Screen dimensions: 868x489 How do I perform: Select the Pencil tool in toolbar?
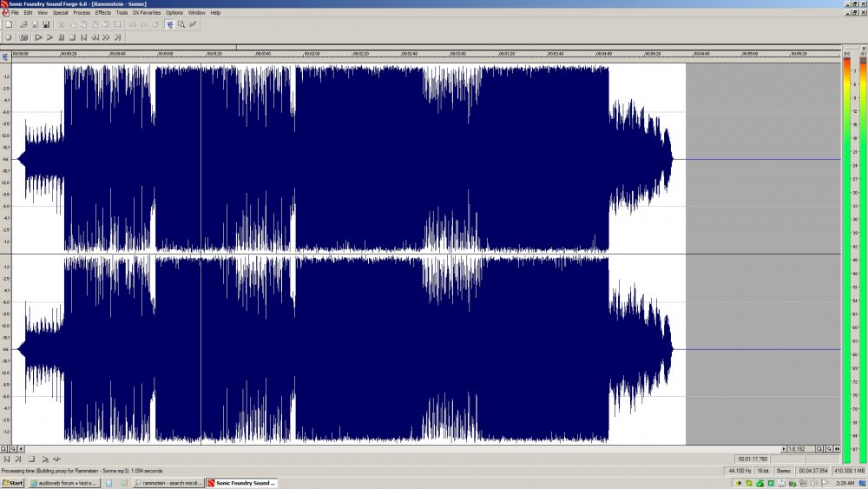pyautogui.click(x=193, y=24)
